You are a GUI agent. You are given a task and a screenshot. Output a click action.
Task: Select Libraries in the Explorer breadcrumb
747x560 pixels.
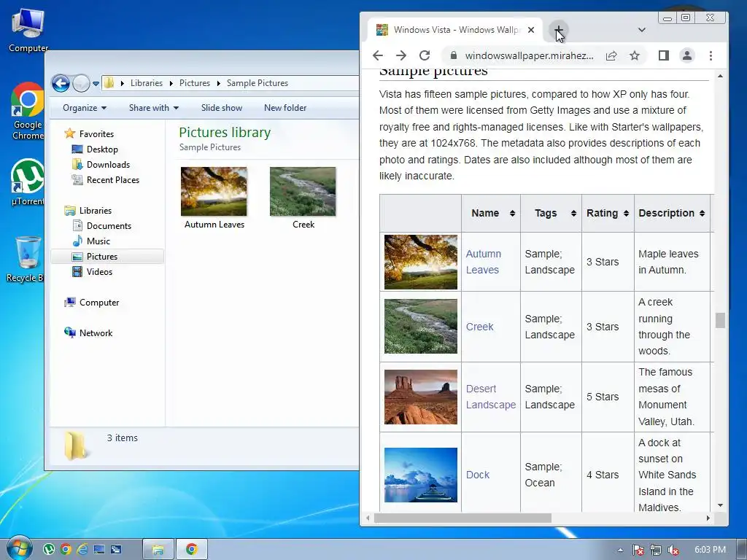pyautogui.click(x=146, y=83)
